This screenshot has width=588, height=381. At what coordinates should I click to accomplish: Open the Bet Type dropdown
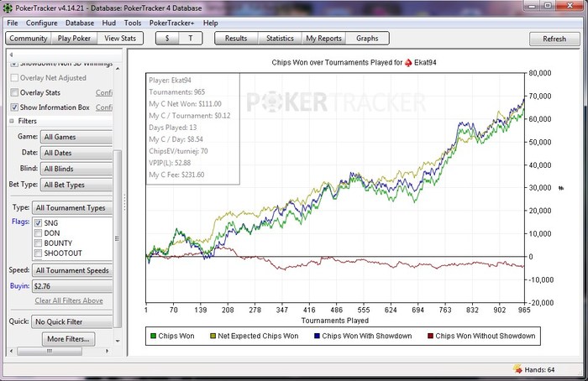[76, 185]
